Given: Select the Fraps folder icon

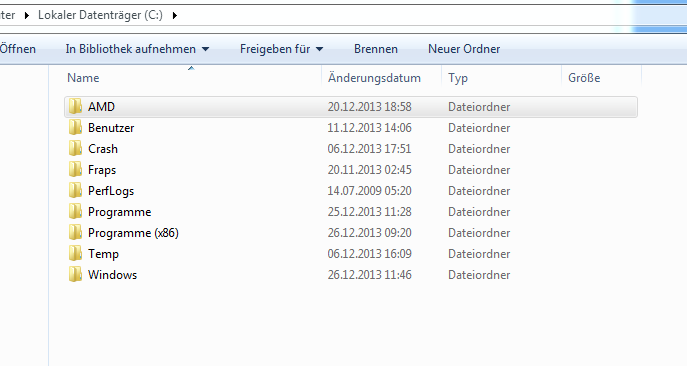Looking at the screenshot, I should click(x=75, y=170).
